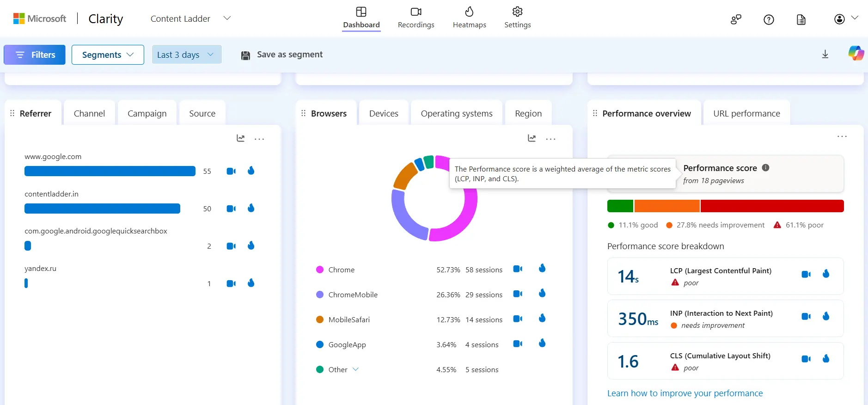Click the Filters button
Image resolution: width=868 pixels, height=405 pixels.
click(x=35, y=55)
